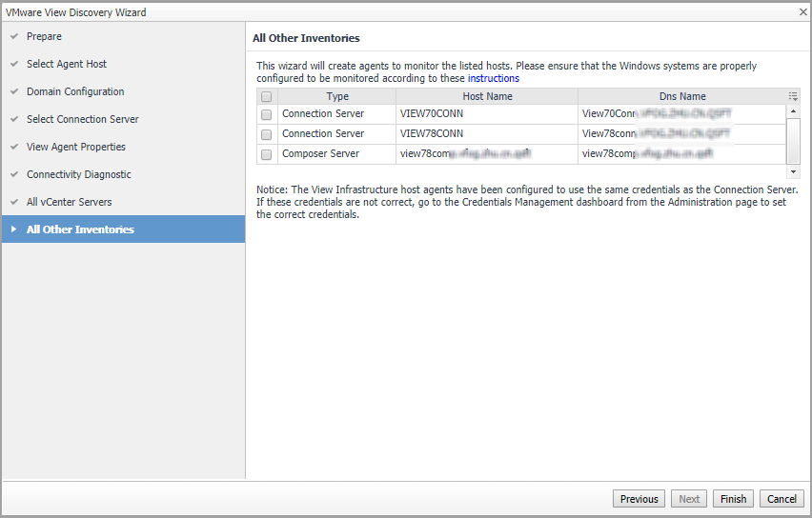Click the Cancel button
The width and height of the screenshot is (812, 518).
782,499
